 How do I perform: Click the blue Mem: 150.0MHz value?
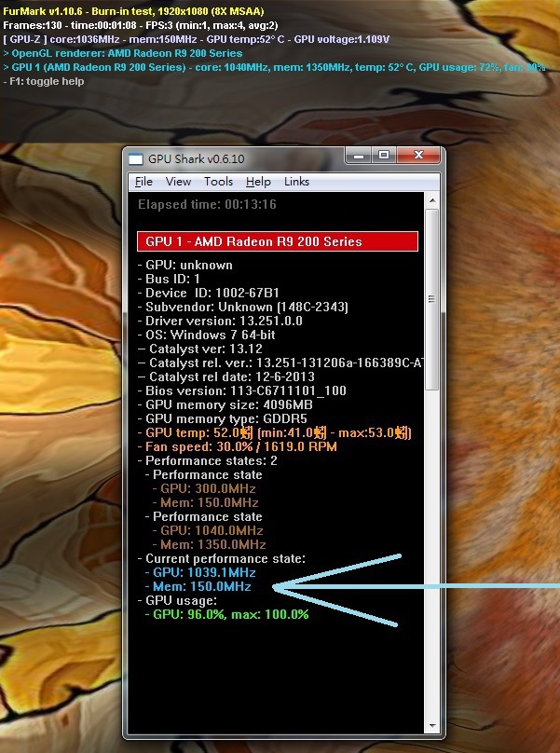[x=198, y=586]
